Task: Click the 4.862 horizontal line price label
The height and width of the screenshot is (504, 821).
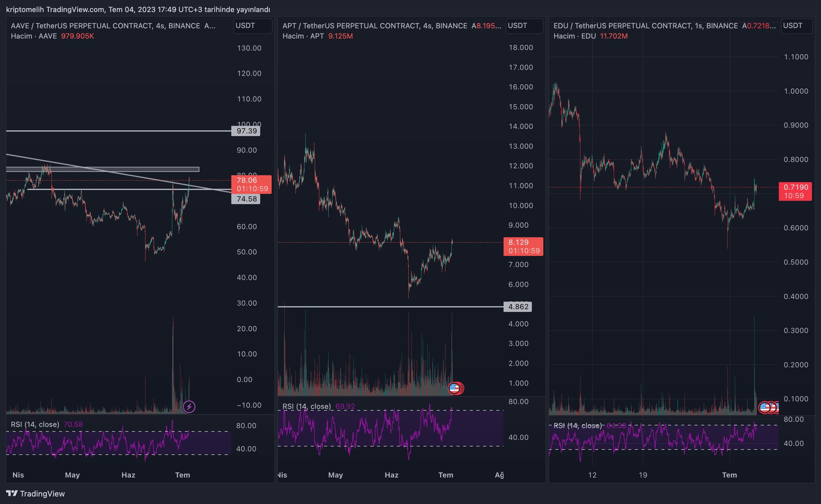Action: pyautogui.click(x=518, y=307)
